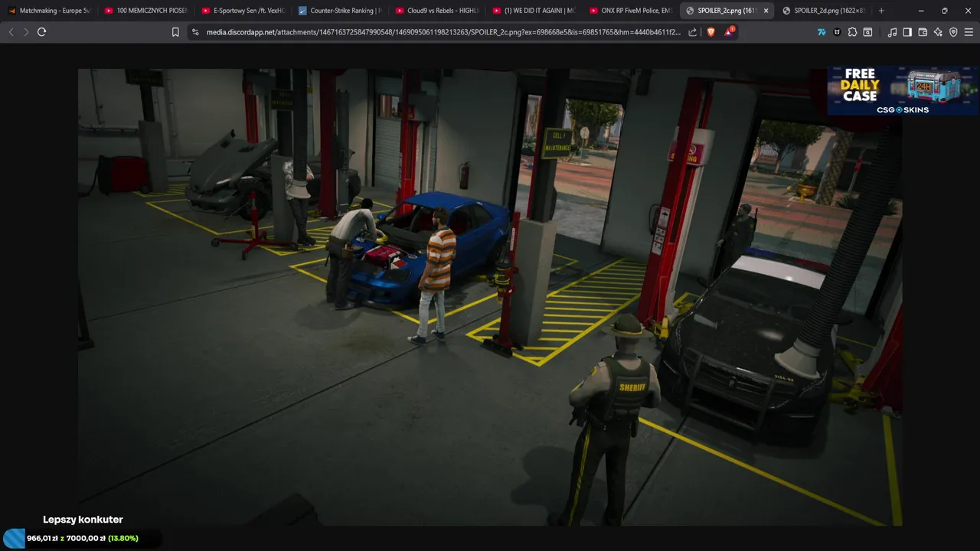Open the browser main hamburger menu
The width and height of the screenshot is (980, 551).
pyautogui.click(x=969, y=32)
